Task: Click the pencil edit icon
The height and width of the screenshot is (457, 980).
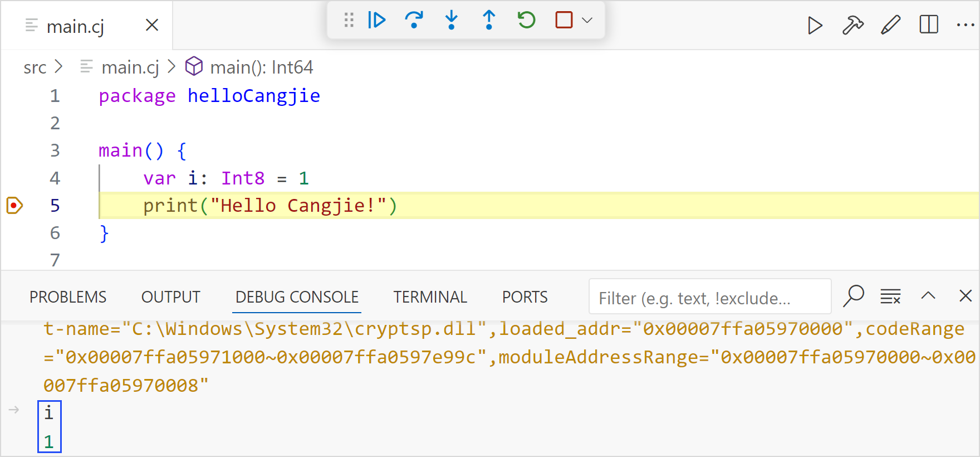Action: 890,26
